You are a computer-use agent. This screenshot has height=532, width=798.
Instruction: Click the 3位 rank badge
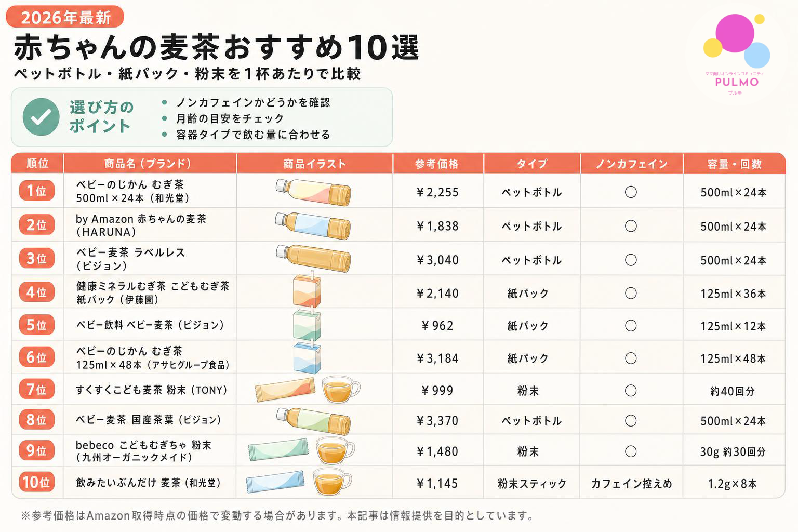coord(37,258)
